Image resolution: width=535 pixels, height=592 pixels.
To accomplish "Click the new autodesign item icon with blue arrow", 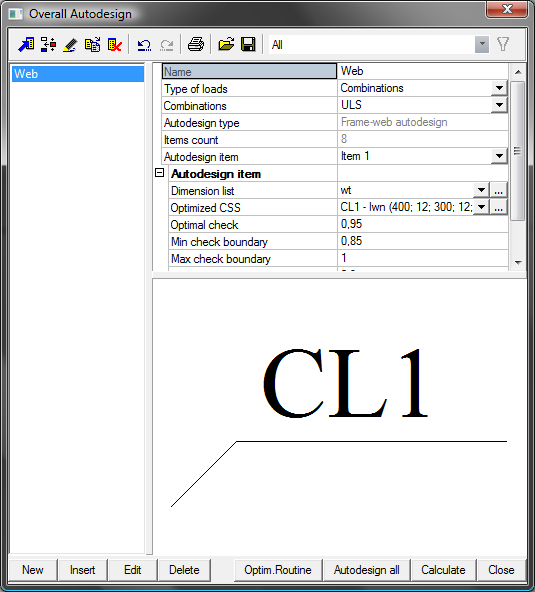I will [x=26, y=45].
